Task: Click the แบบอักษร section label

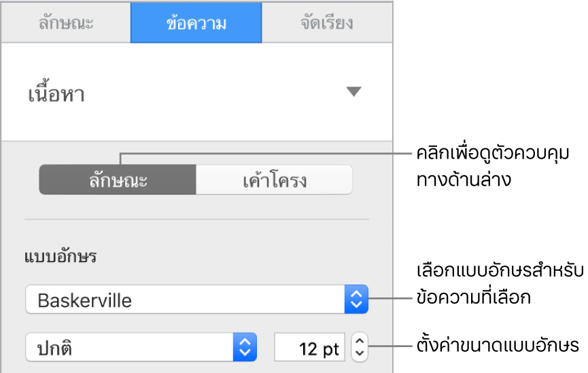Action: 60,258
